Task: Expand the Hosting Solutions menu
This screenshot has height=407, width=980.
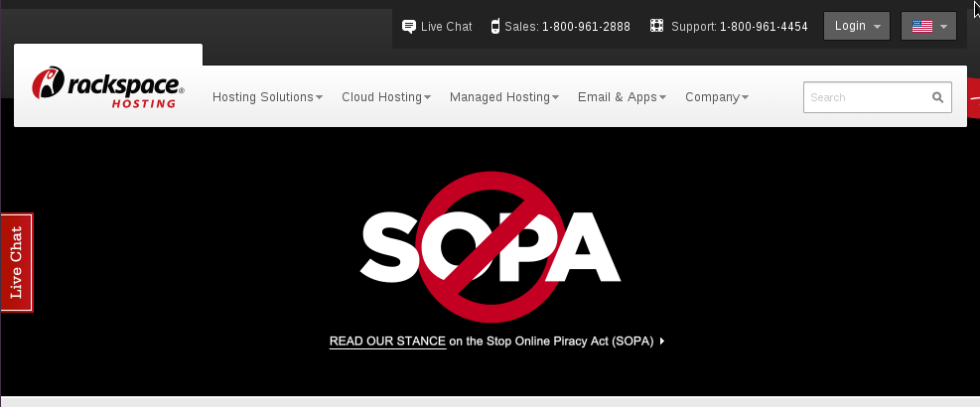Action: (268, 97)
